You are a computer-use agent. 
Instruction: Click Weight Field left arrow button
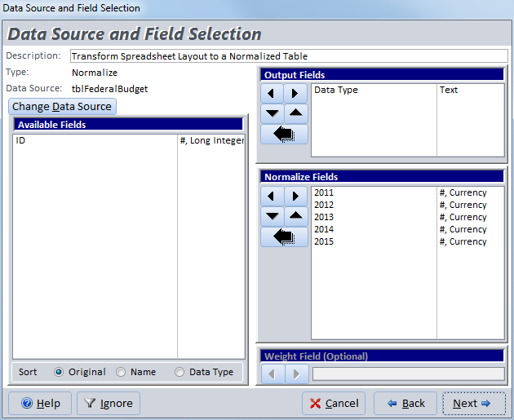click(x=273, y=374)
